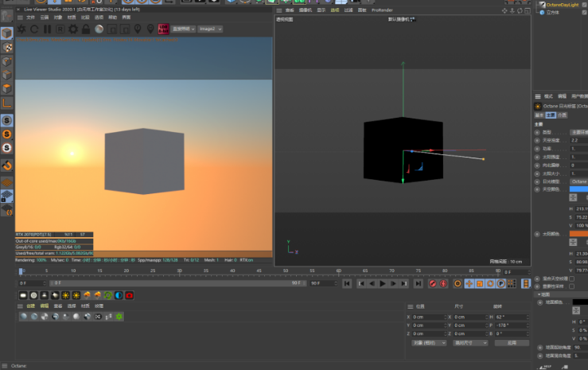Select the red Octane camera icon
This screenshot has width=588, height=370.
129,295
